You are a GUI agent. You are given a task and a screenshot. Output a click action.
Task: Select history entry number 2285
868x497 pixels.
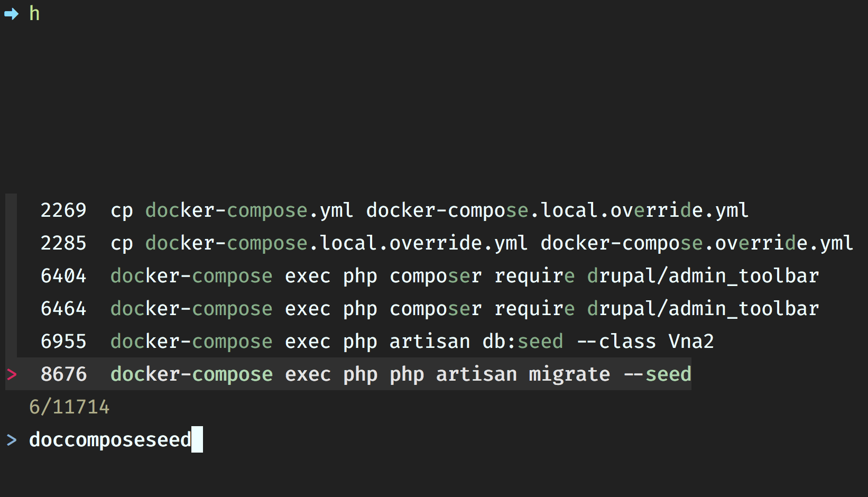coord(63,243)
